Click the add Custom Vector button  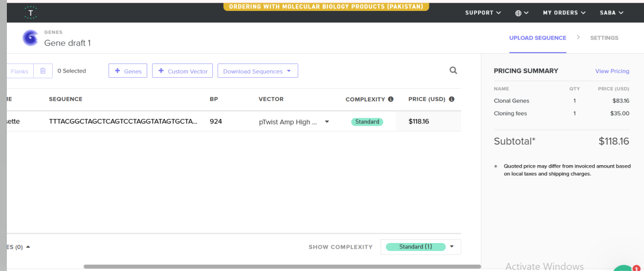click(x=183, y=71)
